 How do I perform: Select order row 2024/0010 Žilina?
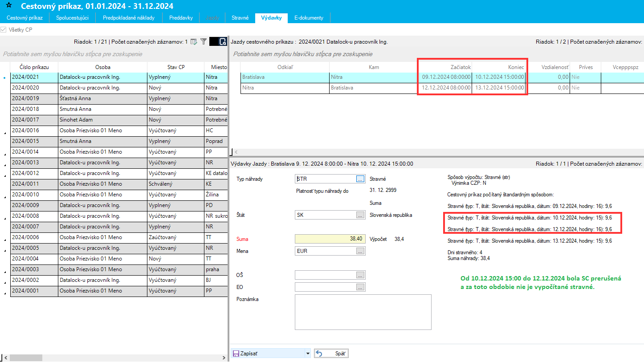click(x=119, y=195)
